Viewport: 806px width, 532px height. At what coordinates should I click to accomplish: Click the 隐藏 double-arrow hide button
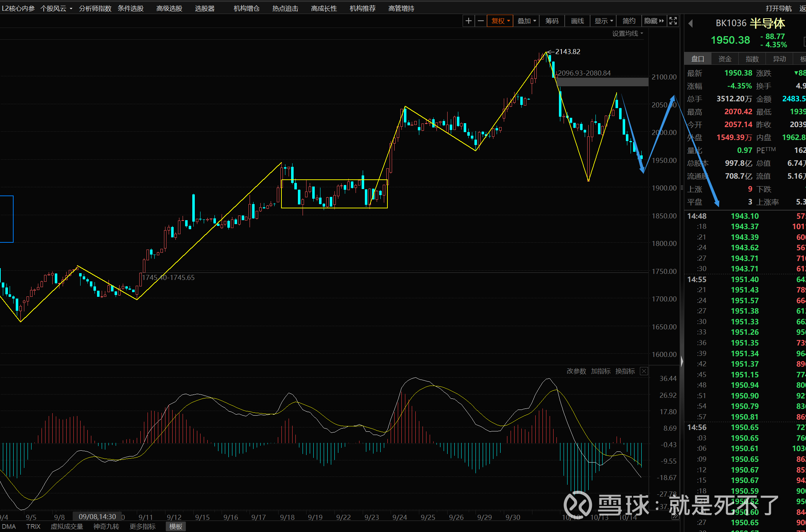[x=654, y=21]
